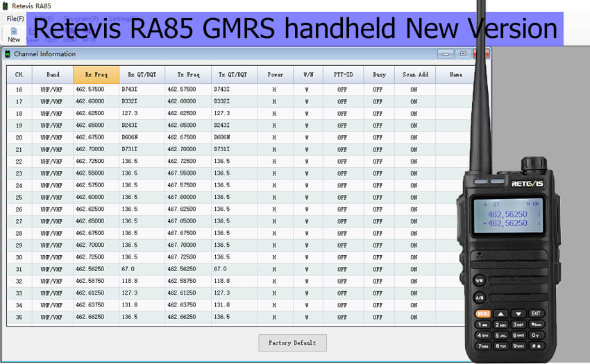The height and width of the screenshot is (364, 590).
Task: Select channel 35 row number
Action: tap(19, 317)
